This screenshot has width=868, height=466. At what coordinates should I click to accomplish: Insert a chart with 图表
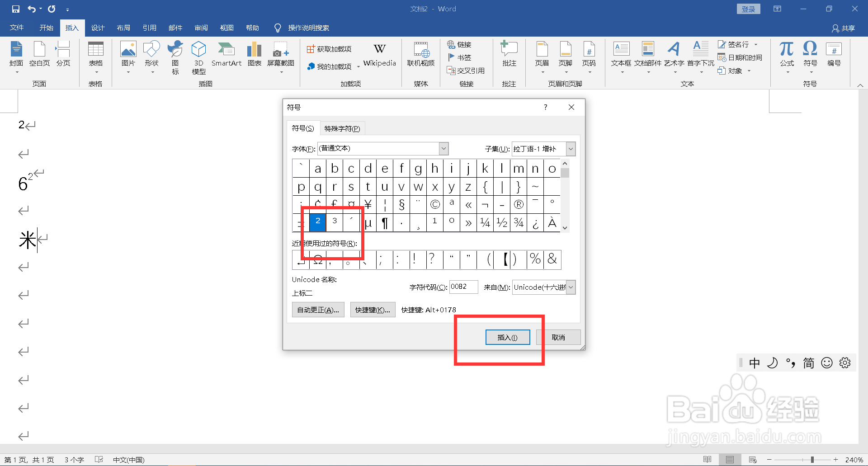point(255,54)
